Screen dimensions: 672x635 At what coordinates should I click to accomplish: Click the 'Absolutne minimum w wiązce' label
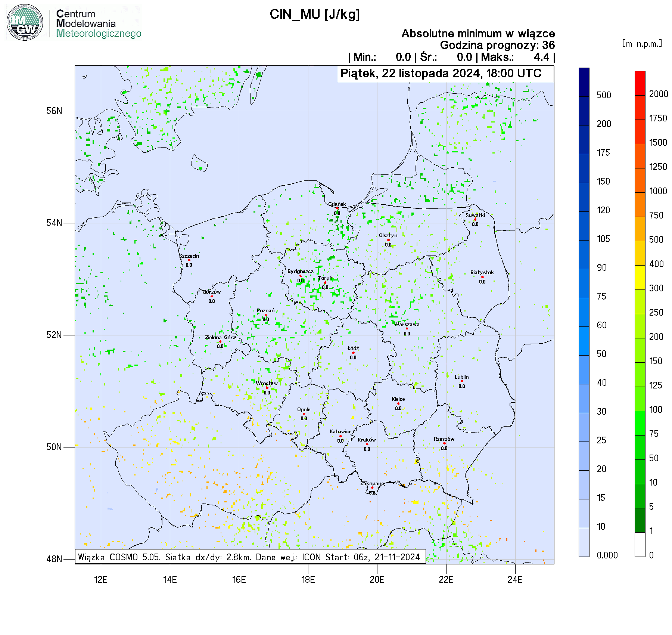pos(478,34)
